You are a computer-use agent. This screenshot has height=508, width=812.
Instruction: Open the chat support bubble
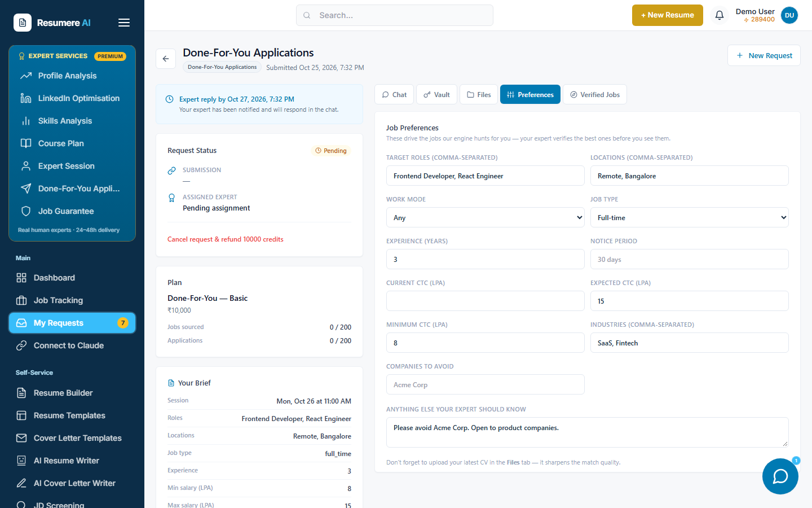click(780, 476)
